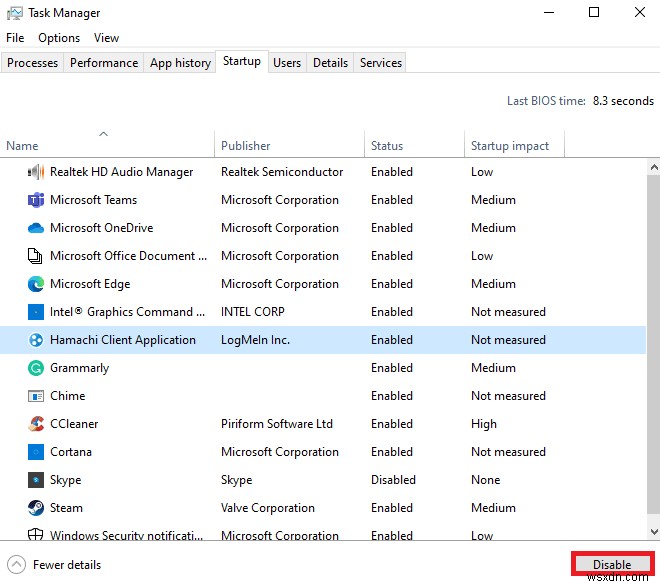Viewport: 660px width, 587px height.
Task: Click the Piriform Software Ltd publisher cell
Action: (x=277, y=424)
